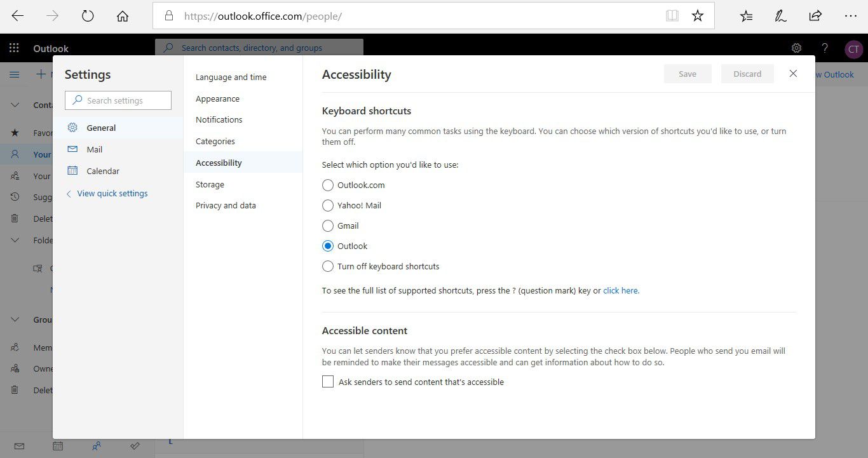Select Outlook.com shortcuts option

tap(328, 185)
